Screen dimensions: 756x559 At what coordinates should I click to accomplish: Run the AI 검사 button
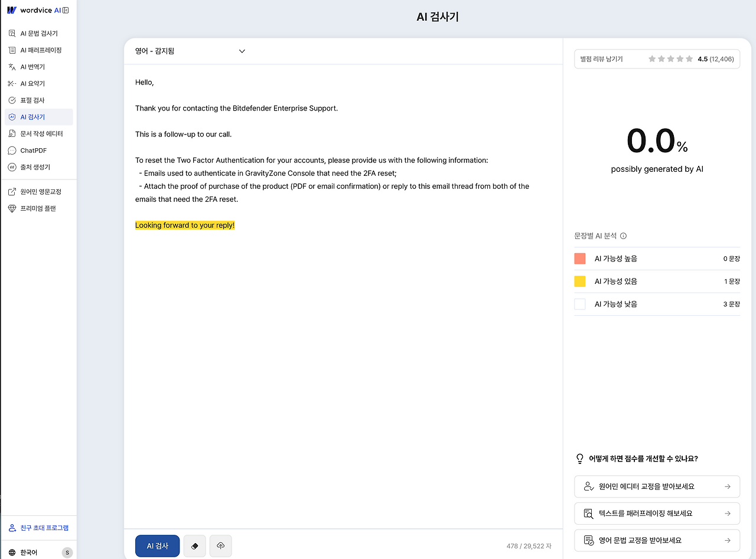[x=157, y=546]
